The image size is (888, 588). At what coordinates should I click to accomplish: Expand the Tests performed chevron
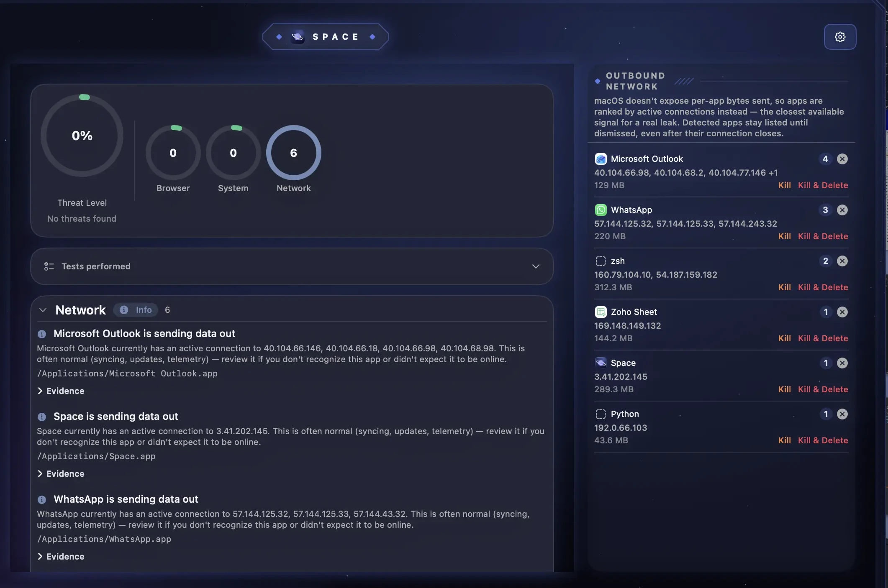pos(536,266)
